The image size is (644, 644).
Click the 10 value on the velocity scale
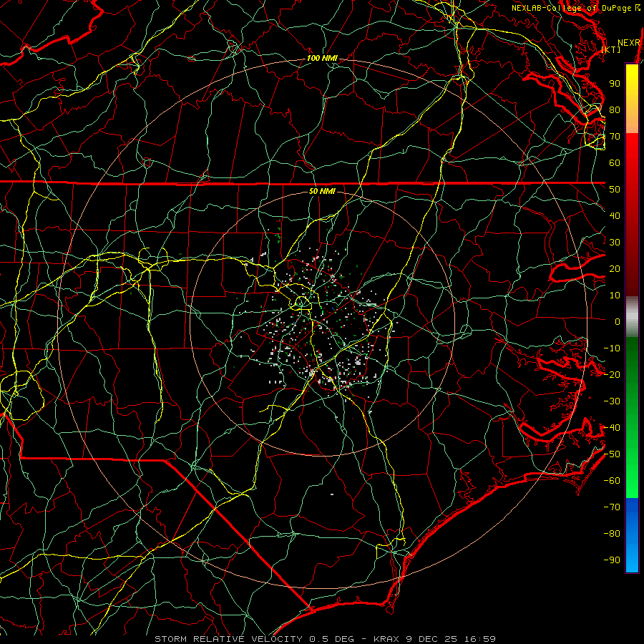point(615,296)
